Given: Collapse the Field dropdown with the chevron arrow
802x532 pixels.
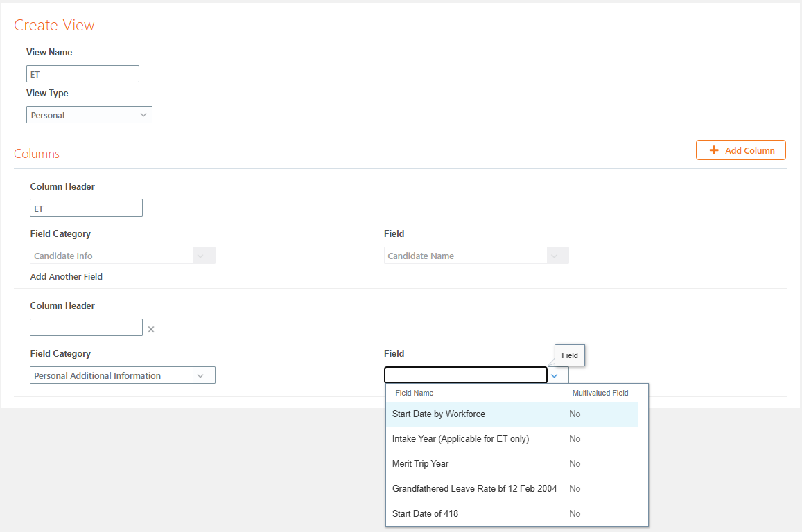Looking at the screenshot, I should point(555,375).
